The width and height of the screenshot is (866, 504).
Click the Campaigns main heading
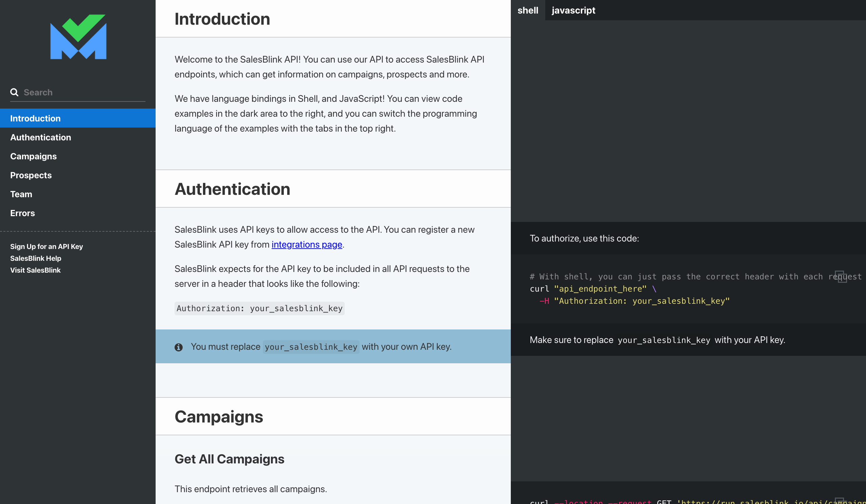[219, 417]
